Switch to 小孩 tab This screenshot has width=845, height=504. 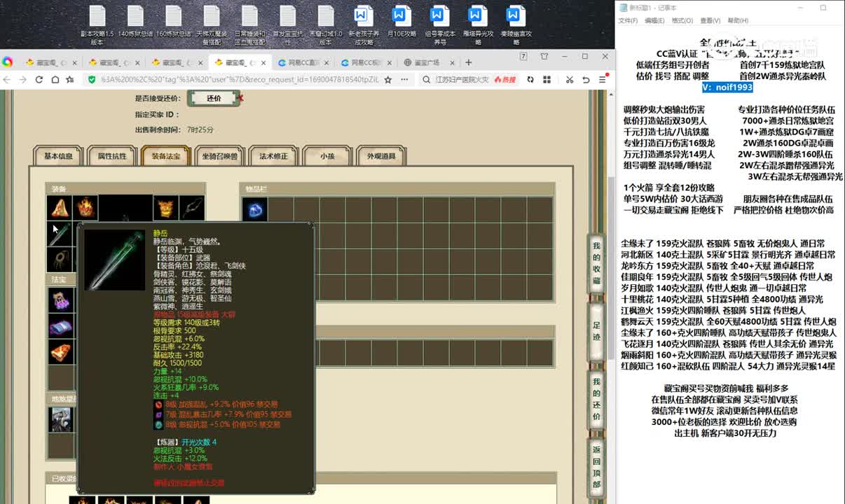click(327, 156)
